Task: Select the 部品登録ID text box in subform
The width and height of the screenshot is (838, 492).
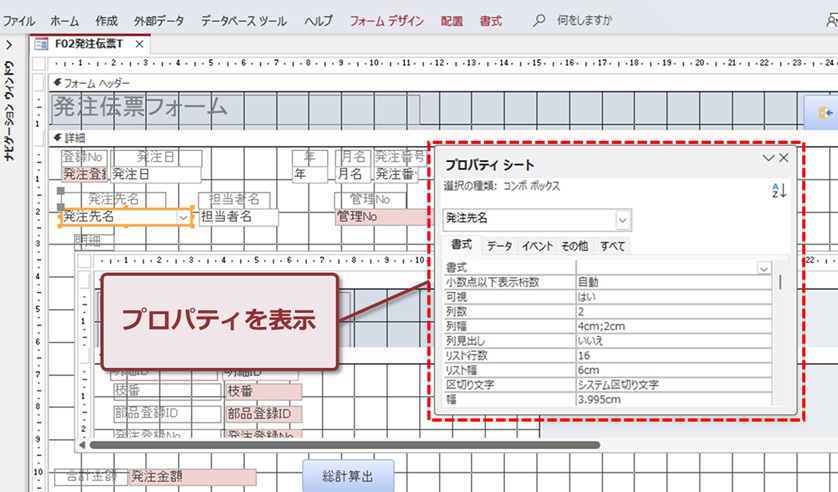Action: 264,414
